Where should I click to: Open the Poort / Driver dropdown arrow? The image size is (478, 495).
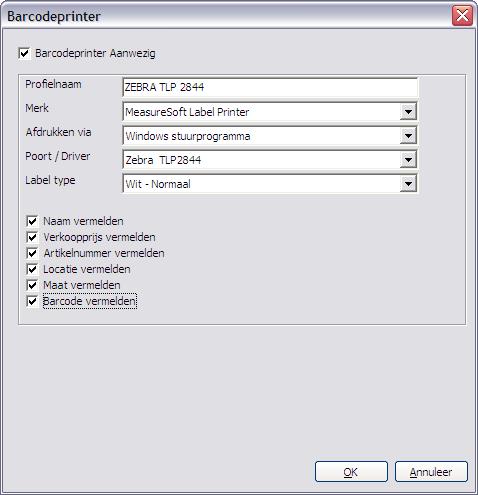(408, 160)
